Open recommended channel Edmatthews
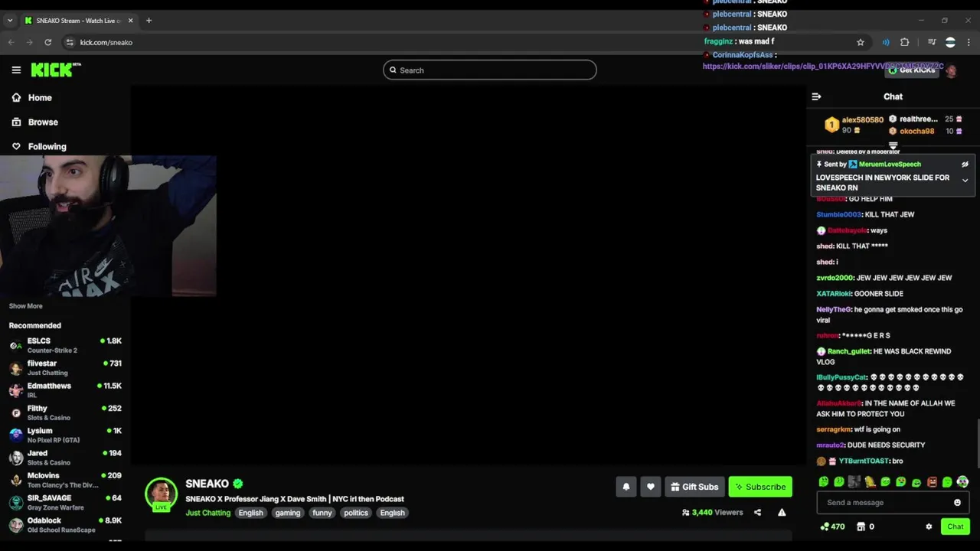The height and width of the screenshot is (551, 980). click(65, 390)
